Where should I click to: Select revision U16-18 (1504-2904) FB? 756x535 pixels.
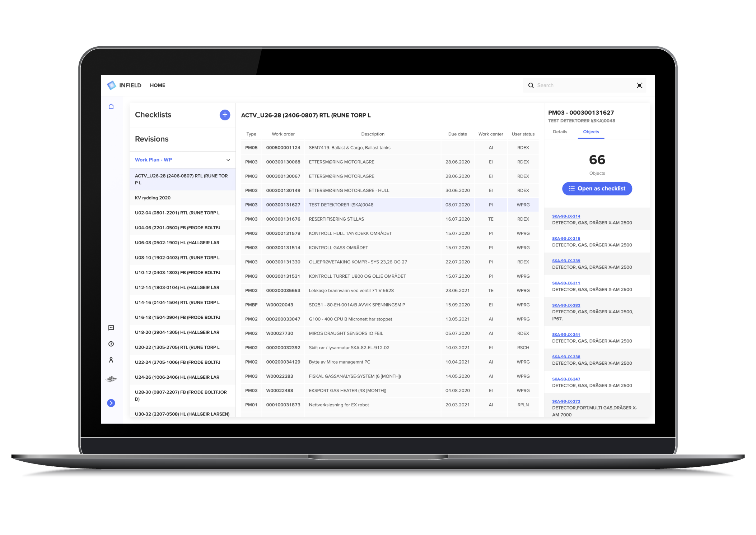pyautogui.click(x=182, y=318)
